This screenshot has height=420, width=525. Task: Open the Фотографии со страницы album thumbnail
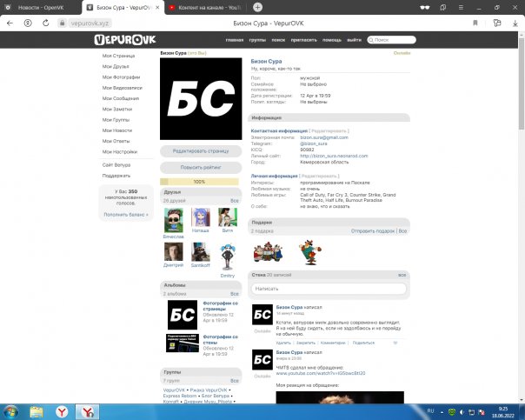tap(183, 315)
